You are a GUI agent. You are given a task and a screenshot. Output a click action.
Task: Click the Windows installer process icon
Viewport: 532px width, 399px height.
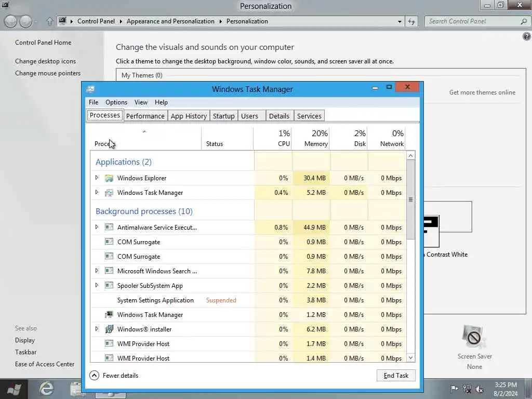tap(109, 329)
